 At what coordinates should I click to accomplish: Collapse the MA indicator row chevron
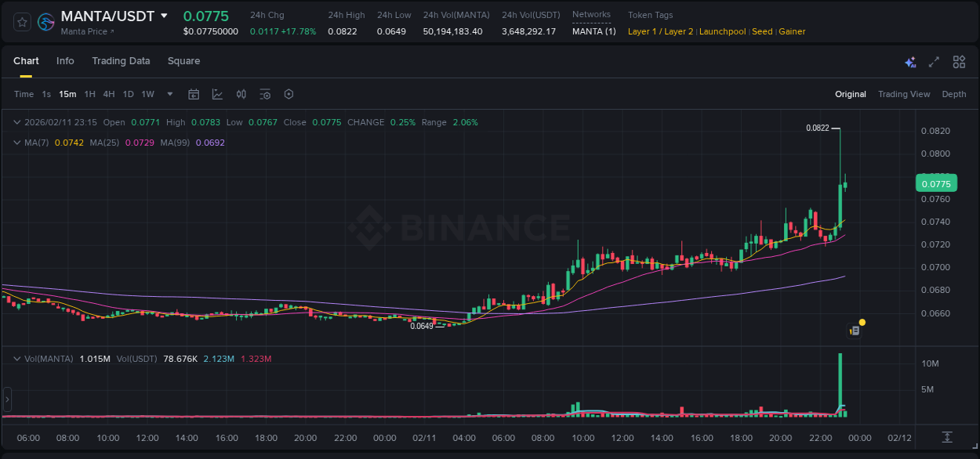16,143
